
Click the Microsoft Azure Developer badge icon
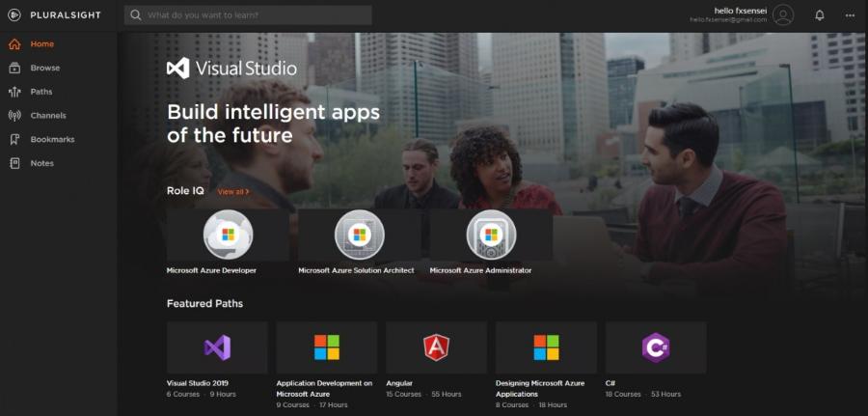tap(228, 235)
